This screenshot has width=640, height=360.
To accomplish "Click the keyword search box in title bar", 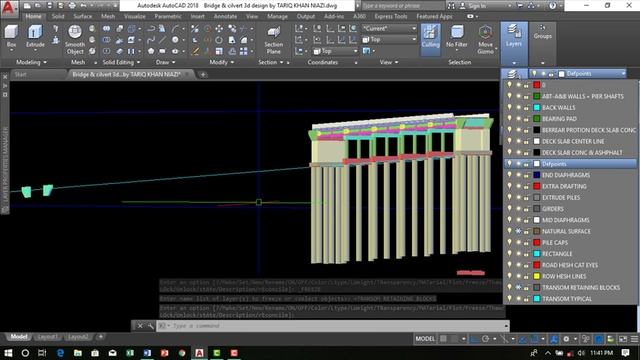I will (402, 6).
